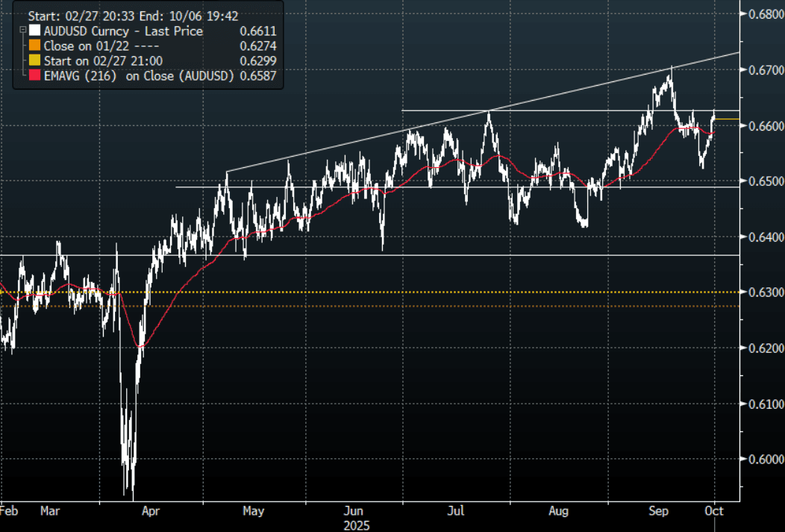Click the Apr label on time axis

pos(151,512)
